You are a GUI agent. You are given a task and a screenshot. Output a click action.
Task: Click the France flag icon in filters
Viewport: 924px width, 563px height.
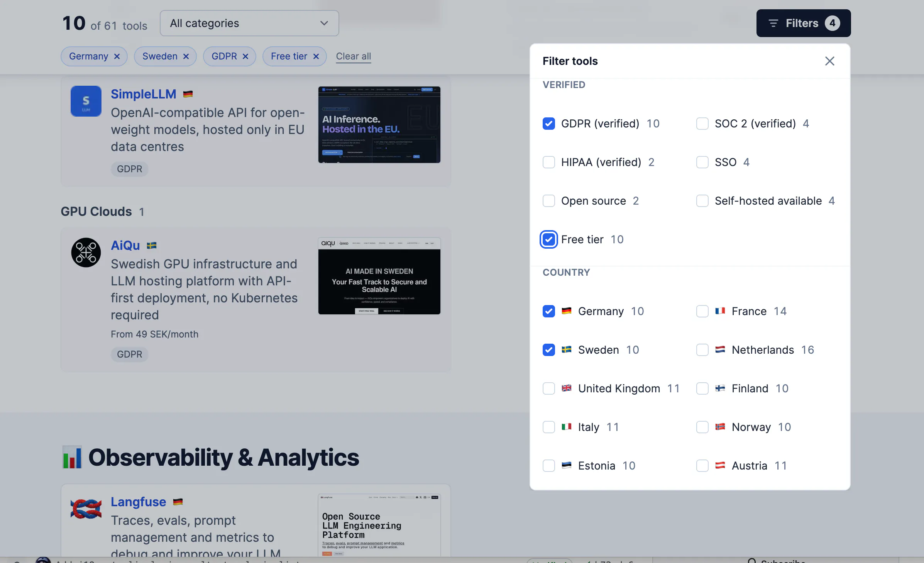[x=720, y=311]
